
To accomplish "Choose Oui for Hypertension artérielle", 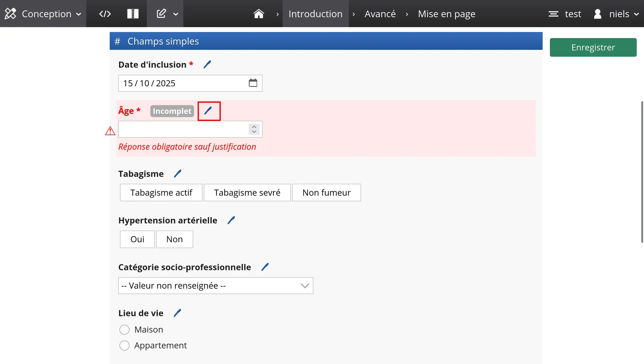I will 137,239.
